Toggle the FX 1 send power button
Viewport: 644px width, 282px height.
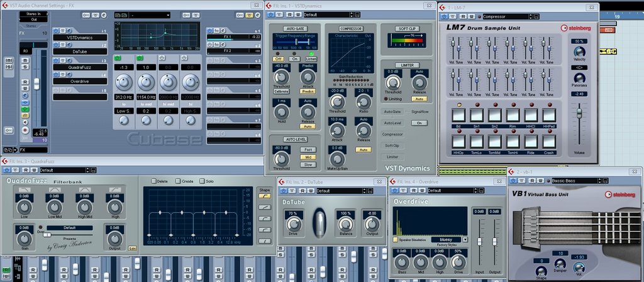coord(210,30)
